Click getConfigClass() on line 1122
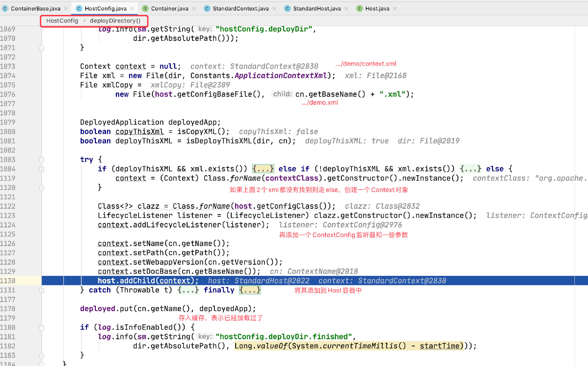 point(292,206)
